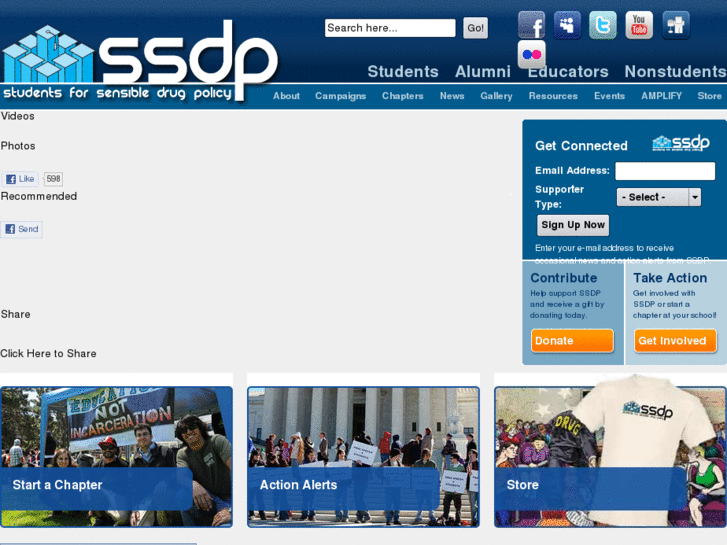Click the Click Here to Share text
This screenshot has width=727, height=545.
pyautogui.click(x=48, y=353)
